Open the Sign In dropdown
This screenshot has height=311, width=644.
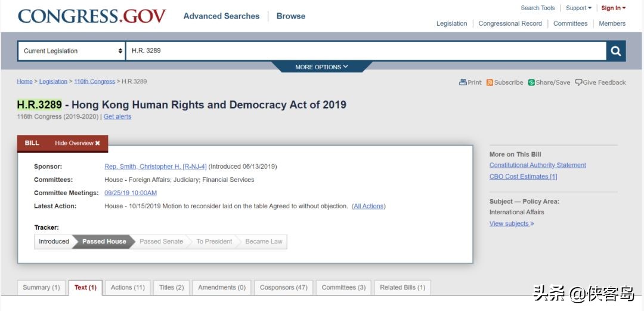[x=613, y=8]
